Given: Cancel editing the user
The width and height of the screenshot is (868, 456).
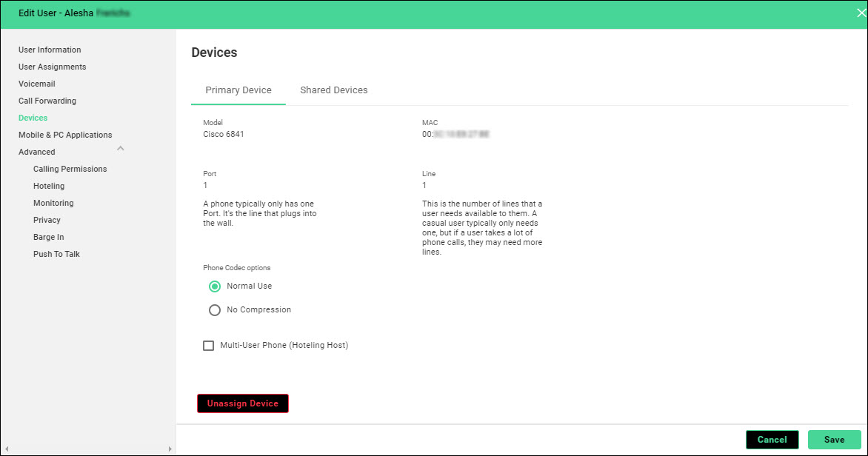Looking at the screenshot, I should click(772, 440).
